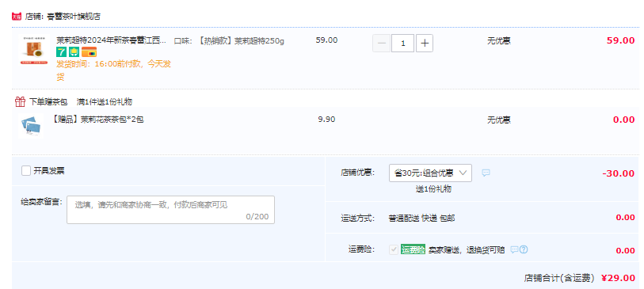The width and height of the screenshot is (644, 289).
Task: Toggle the 运费险 freight insurance checkbox
Action: point(394,249)
